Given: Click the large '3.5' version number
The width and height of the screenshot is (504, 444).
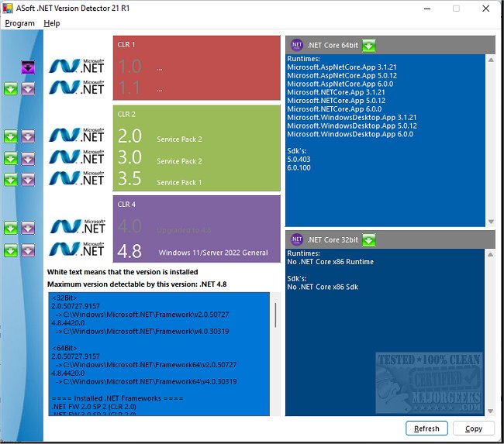Looking at the screenshot, I should coord(129,179).
